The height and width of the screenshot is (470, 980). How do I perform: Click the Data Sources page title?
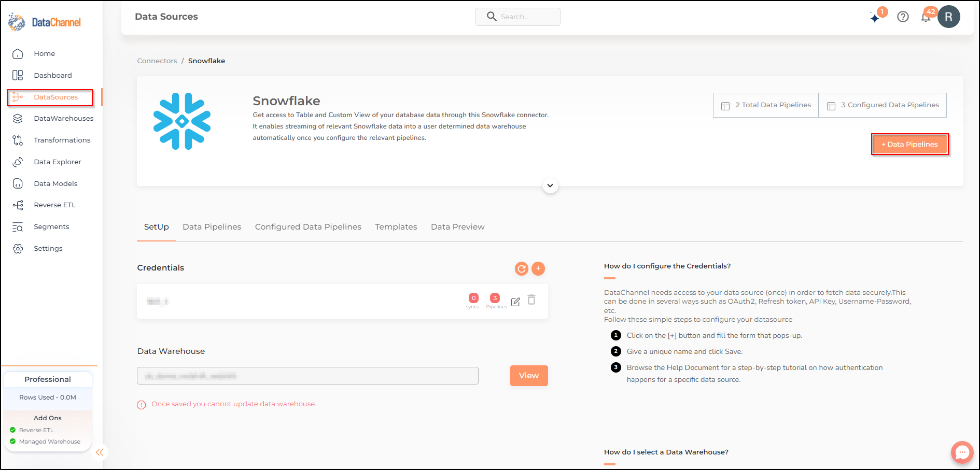point(166,17)
